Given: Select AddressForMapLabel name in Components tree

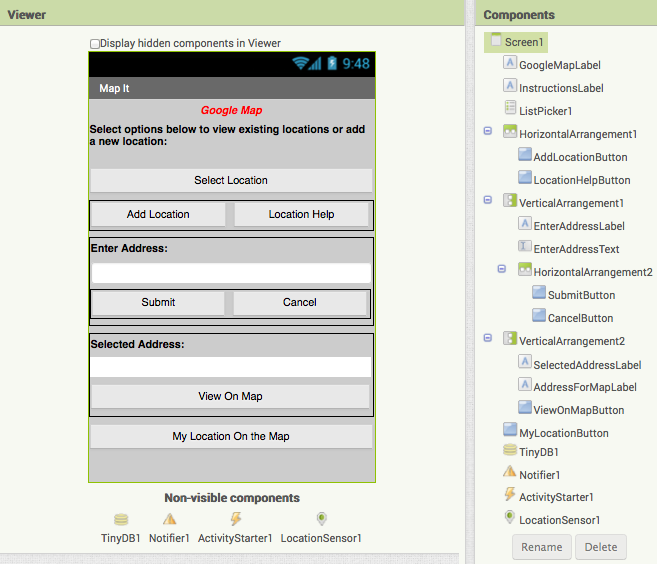Looking at the screenshot, I should tap(585, 387).
